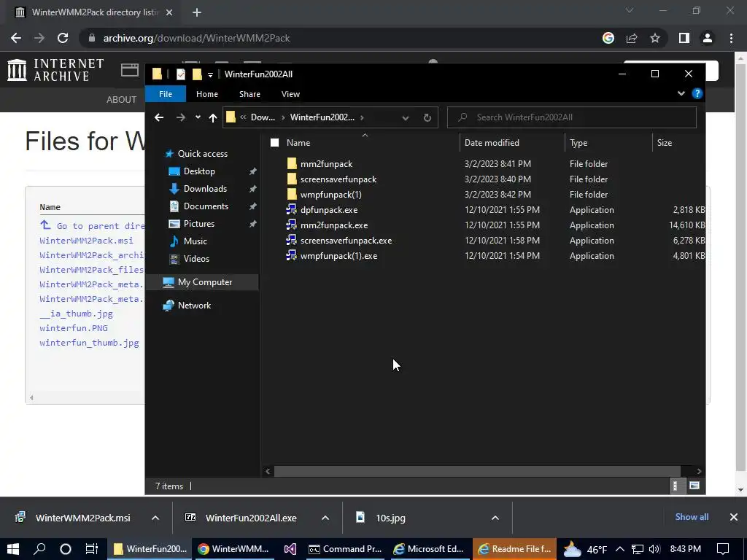Image resolution: width=747 pixels, height=560 pixels.
Task: Select screensaverfunpack.exe file icon
Action: pos(292,241)
